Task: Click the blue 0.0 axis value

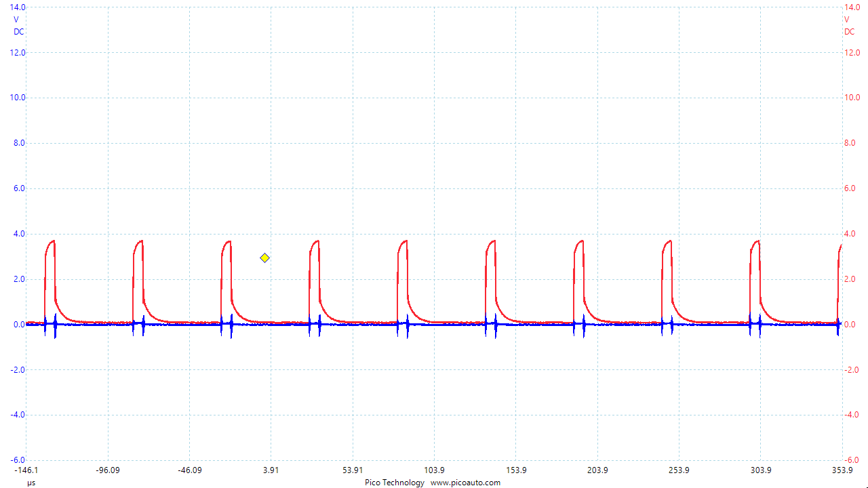Action: coord(20,325)
